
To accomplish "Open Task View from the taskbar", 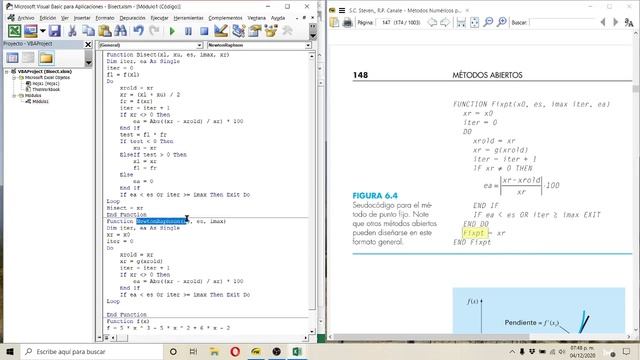I will pos(193,351).
